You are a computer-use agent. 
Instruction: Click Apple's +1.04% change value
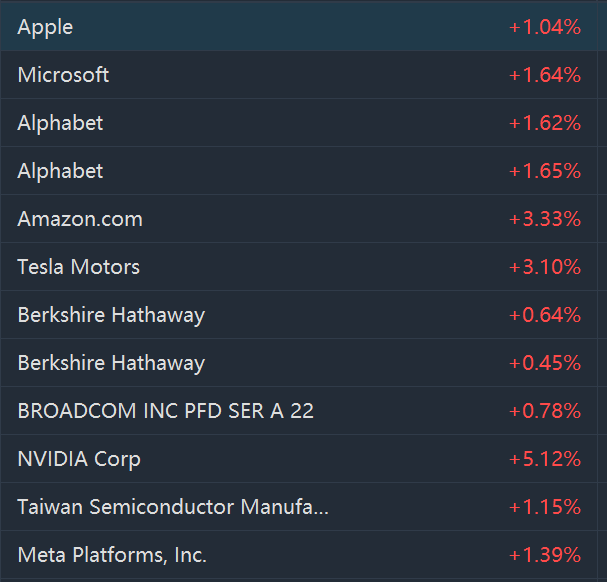click(544, 27)
